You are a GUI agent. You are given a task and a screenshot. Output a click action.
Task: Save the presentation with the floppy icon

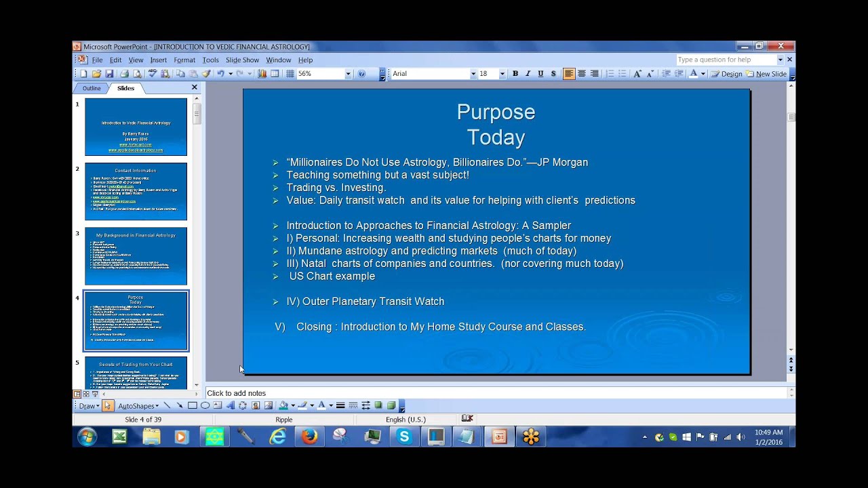coord(109,74)
